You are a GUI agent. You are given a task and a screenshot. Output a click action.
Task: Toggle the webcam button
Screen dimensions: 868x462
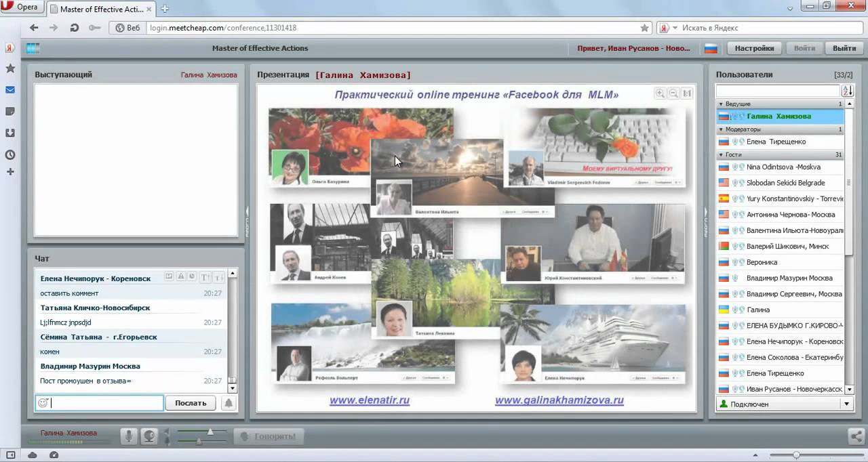click(x=149, y=436)
